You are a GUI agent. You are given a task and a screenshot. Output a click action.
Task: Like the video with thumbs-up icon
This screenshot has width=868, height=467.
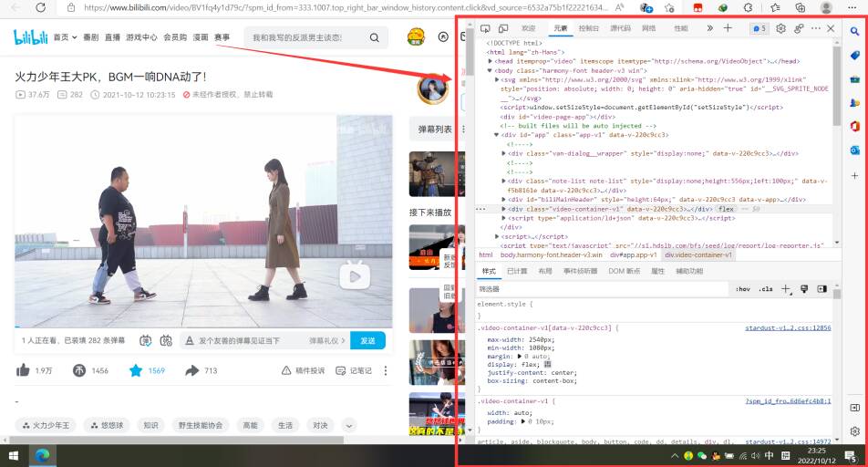click(23, 370)
